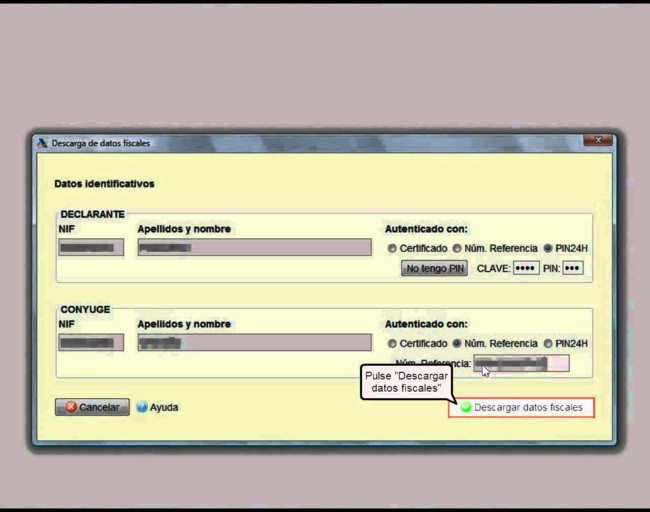
Task: Select PIN24H for the Declarante
Action: (x=547, y=248)
